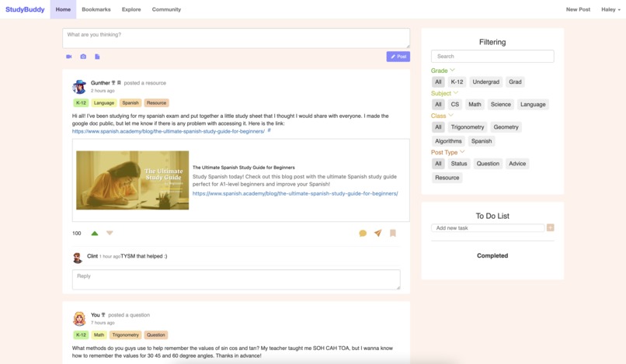Click the K-12 tag on Gunther's post
This screenshot has height=364, width=626.
coord(81,103)
